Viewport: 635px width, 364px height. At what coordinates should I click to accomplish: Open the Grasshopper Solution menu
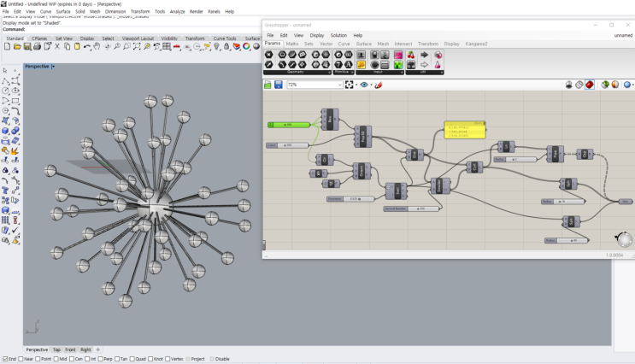pos(338,35)
